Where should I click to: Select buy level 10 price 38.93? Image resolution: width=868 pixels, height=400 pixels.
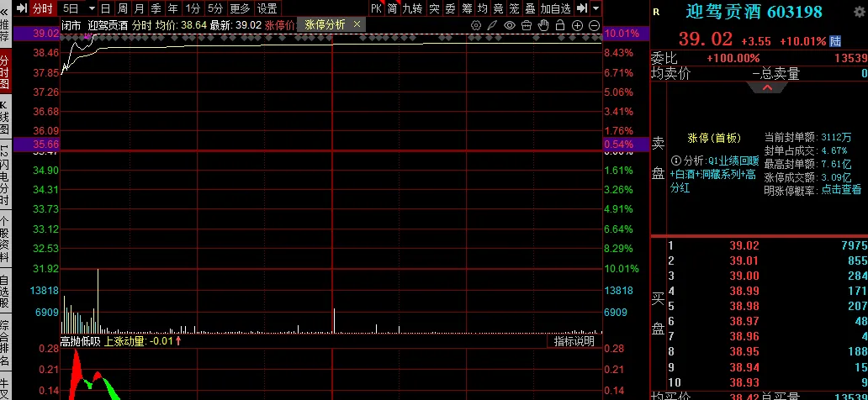[x=744, y=382]
